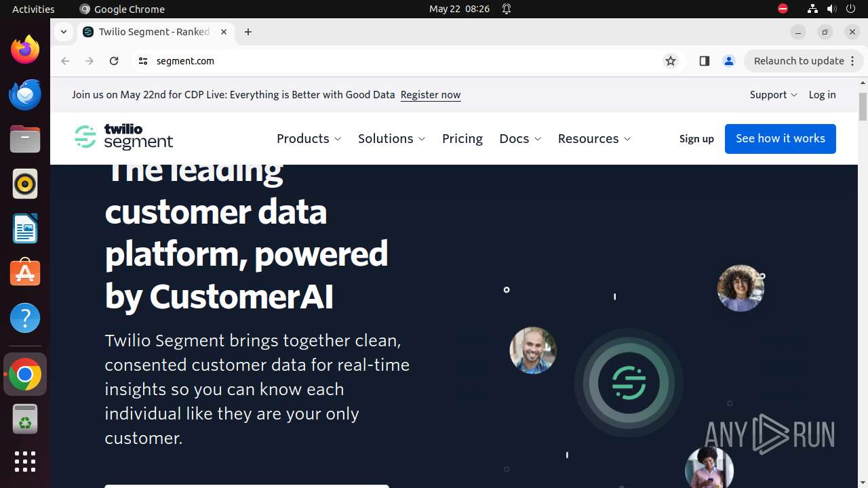
Task: Click the Twilio Segment logo
Action: [123, 137]
